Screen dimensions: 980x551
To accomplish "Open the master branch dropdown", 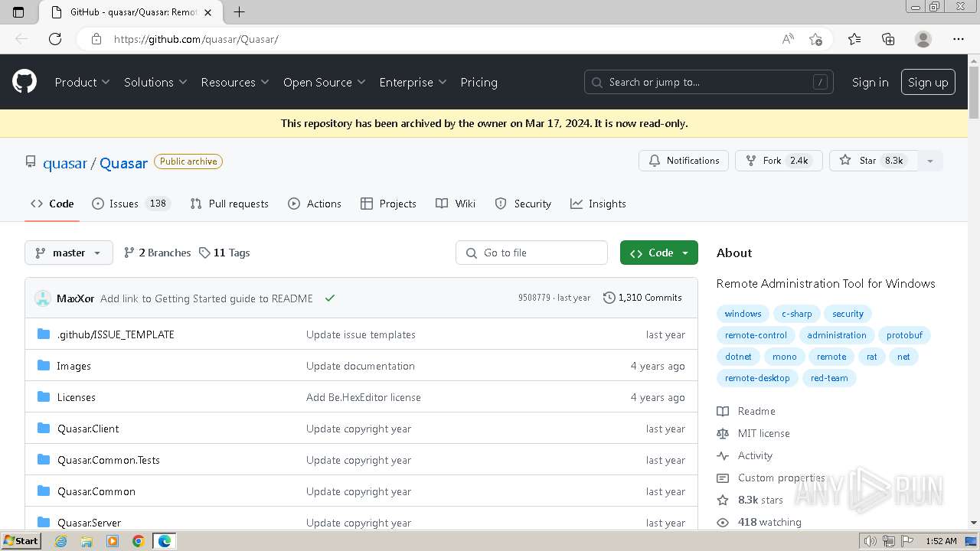I will click(x=69, y=253).
